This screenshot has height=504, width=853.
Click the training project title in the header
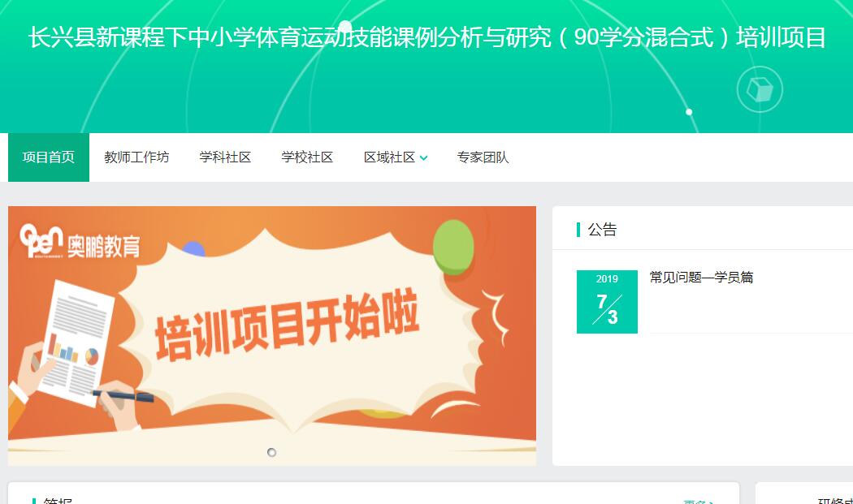(427, 37)
